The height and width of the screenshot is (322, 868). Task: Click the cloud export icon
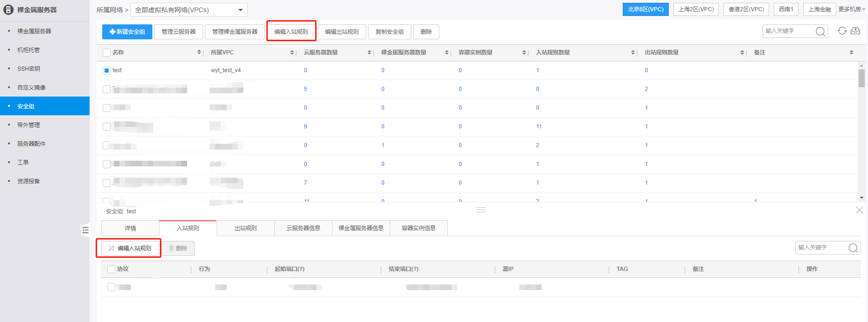coord(855,31)
